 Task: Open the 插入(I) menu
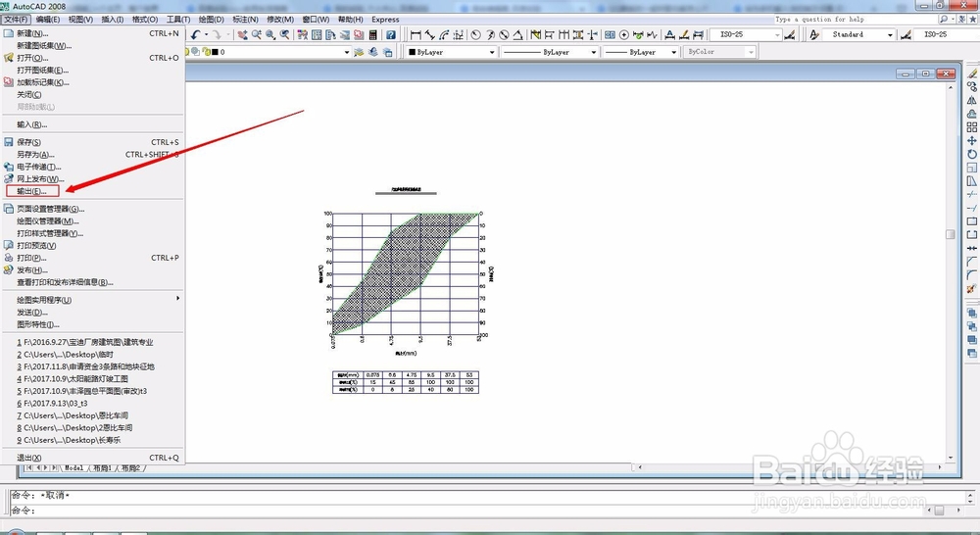[113, 20]
